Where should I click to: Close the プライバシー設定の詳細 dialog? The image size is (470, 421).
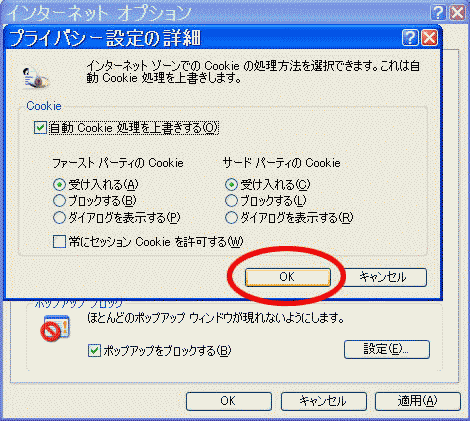(429, 38)
